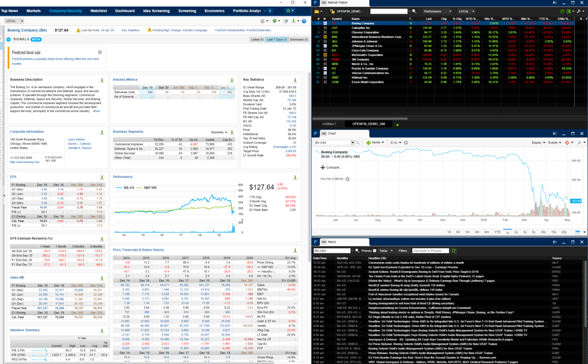588x364 pixels.
Task: Click the green download arrow beside Business Description
Action: (x=102, y=79)
